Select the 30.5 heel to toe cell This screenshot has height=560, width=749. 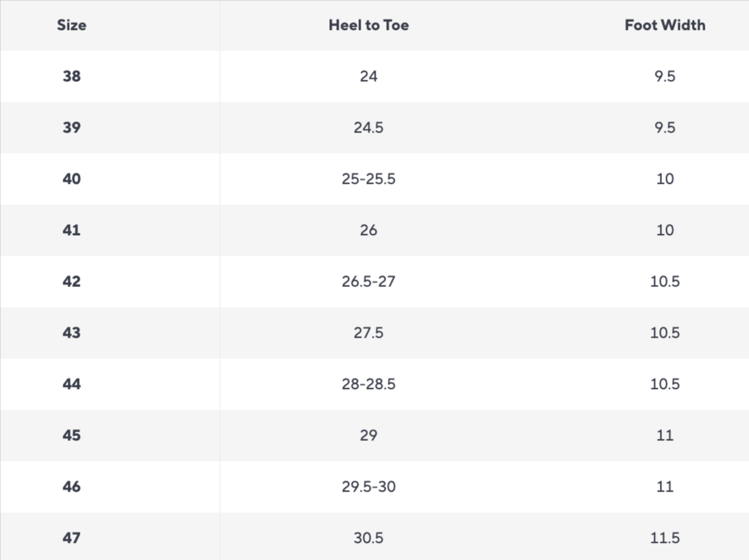click(368, 538)
